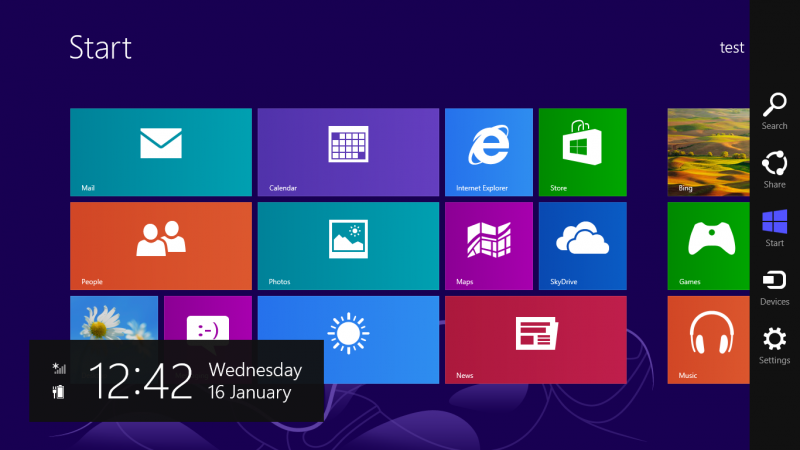Open the Devices charm

tap(774, 286)
